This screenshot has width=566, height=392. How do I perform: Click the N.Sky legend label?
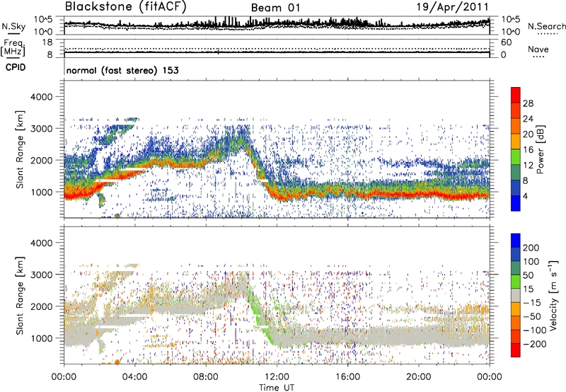click(13, 26)
